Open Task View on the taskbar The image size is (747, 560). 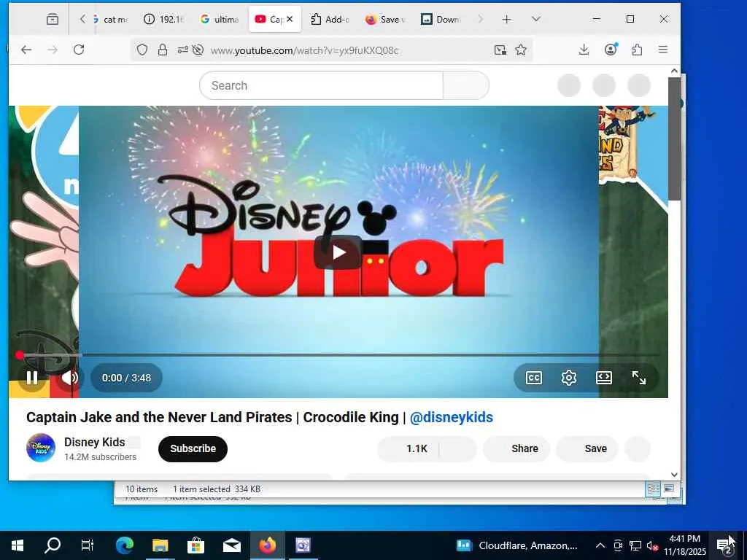pyautogui.click(x=88, y=545)
